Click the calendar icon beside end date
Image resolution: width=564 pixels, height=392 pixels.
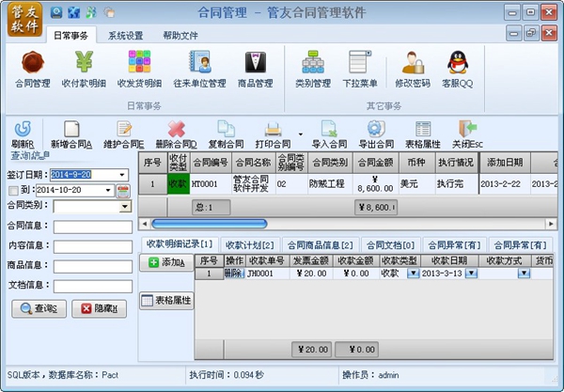point(123,192)
